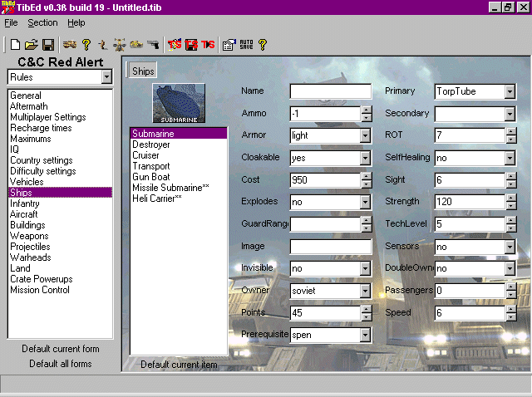Image resolution: width=532 pixels, height=397 pixels.
Task: Click the aircraft helicopter toolbar icon
Action: pyautogui.click(x=120, y=45)
